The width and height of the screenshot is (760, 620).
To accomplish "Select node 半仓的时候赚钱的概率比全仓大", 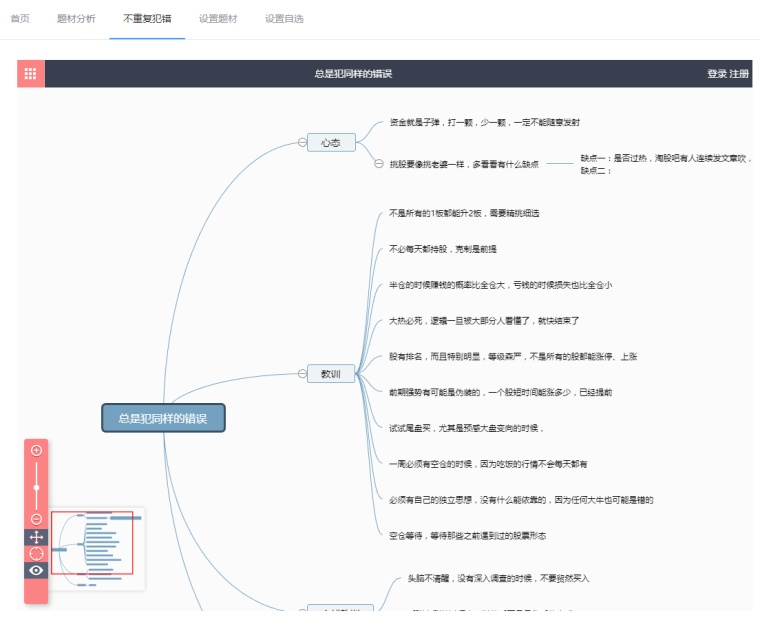I will (501, 285).
